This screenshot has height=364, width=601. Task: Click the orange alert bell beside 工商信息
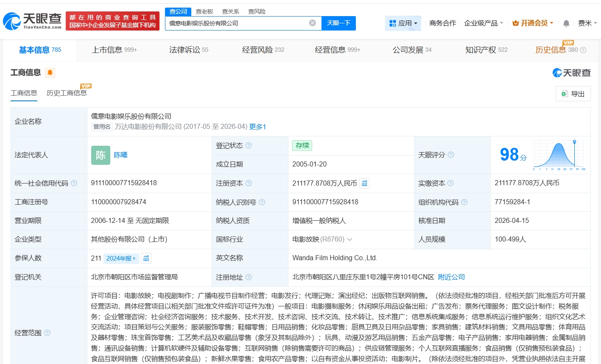(x=50, y=73)
